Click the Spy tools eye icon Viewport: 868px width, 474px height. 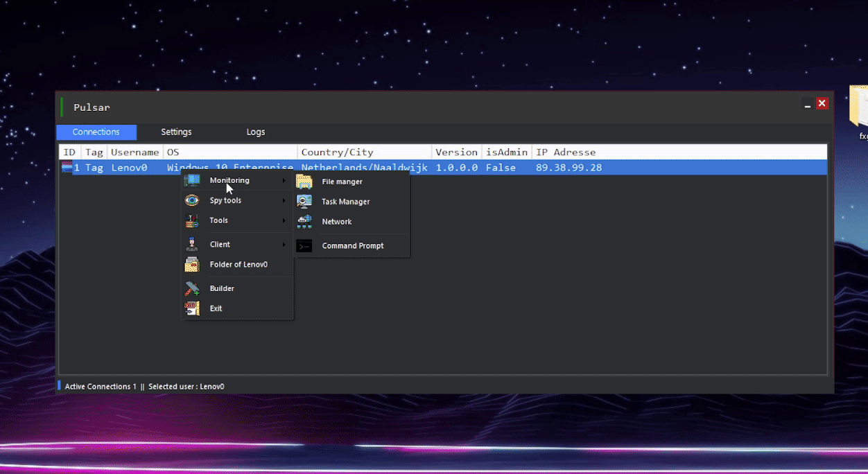point(192,200)
